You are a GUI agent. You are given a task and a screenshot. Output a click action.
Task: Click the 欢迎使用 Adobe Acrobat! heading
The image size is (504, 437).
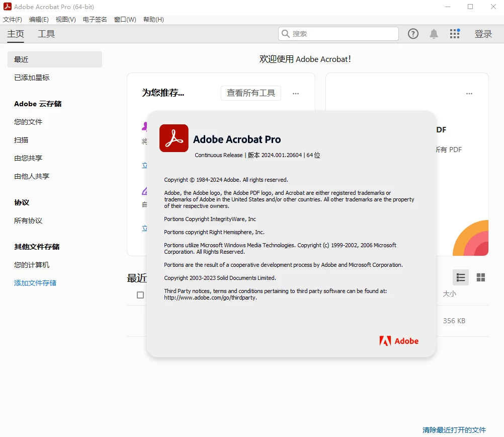305,59
